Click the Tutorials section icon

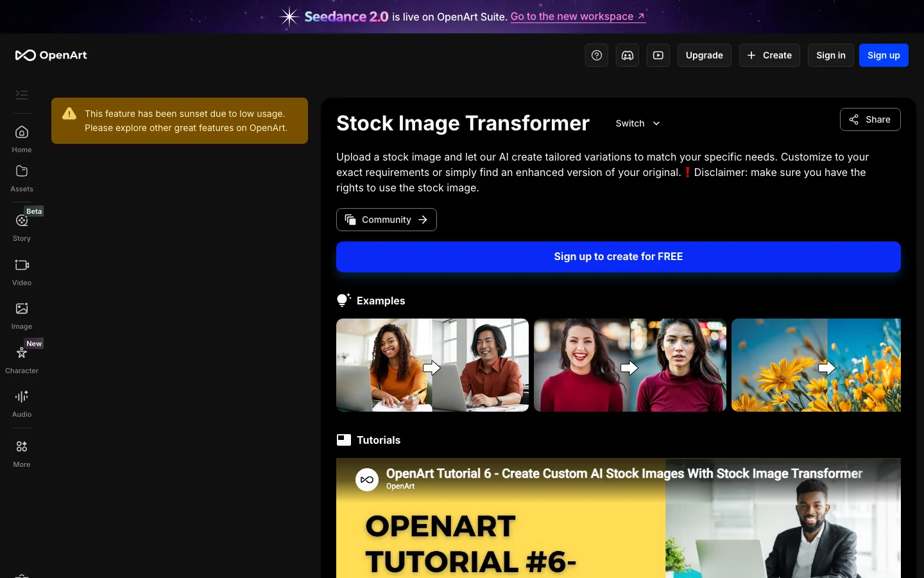pyautogui.click(x=344, y=440)
